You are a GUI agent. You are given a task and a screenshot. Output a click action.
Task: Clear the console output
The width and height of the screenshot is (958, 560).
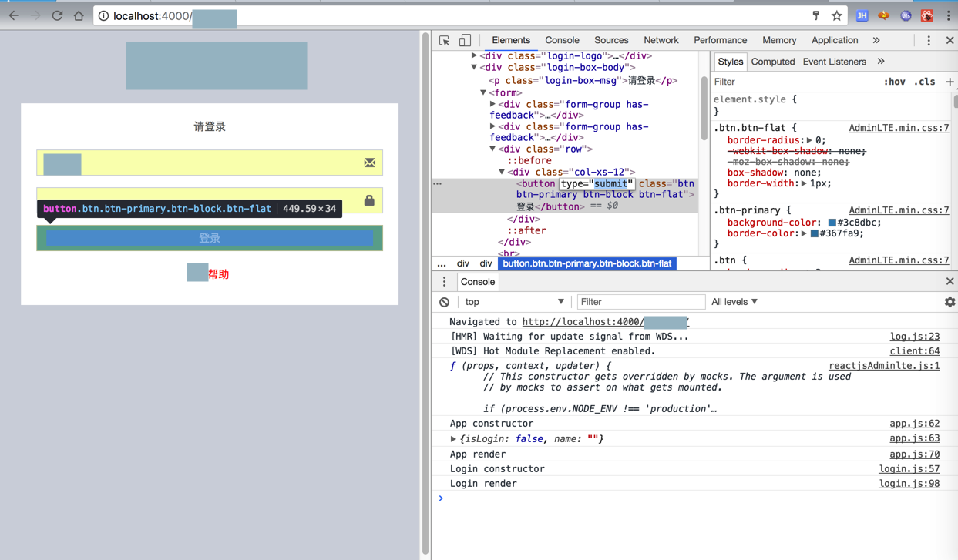(x=445, y=302)
